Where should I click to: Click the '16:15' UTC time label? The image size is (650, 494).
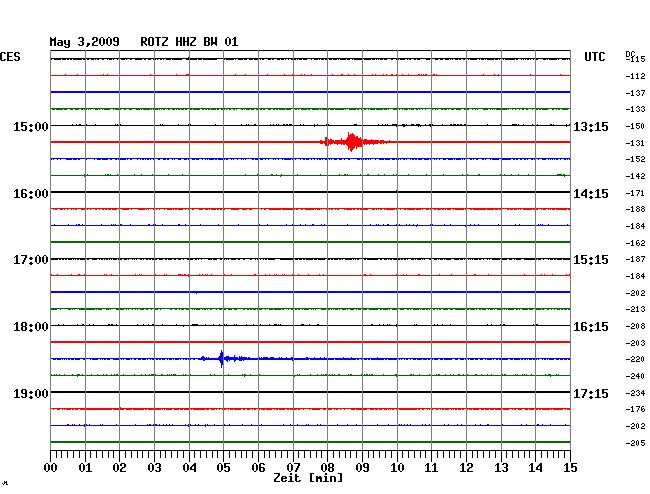pyautogui.click(x=591, y=327)
